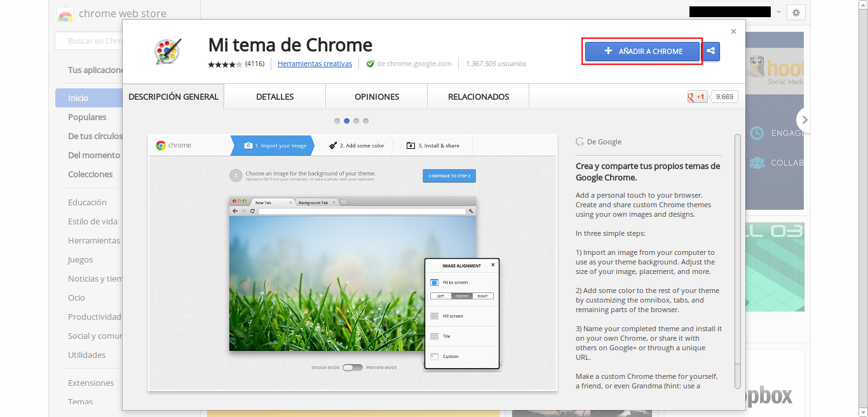Screen dimensions: 868x417
Task: Open Del momento in the sidebar
Action: click(x=94, y=155)
